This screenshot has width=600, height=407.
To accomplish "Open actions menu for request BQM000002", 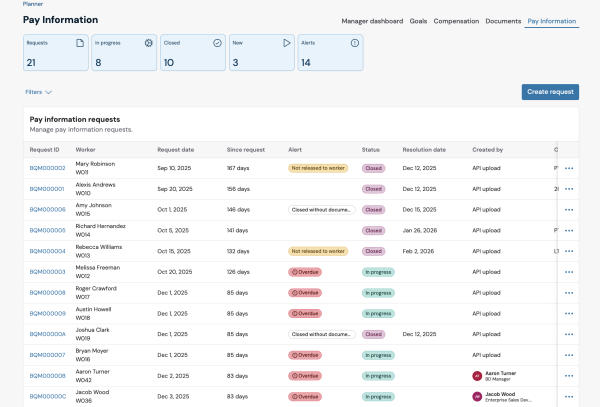I will [569, 168].
